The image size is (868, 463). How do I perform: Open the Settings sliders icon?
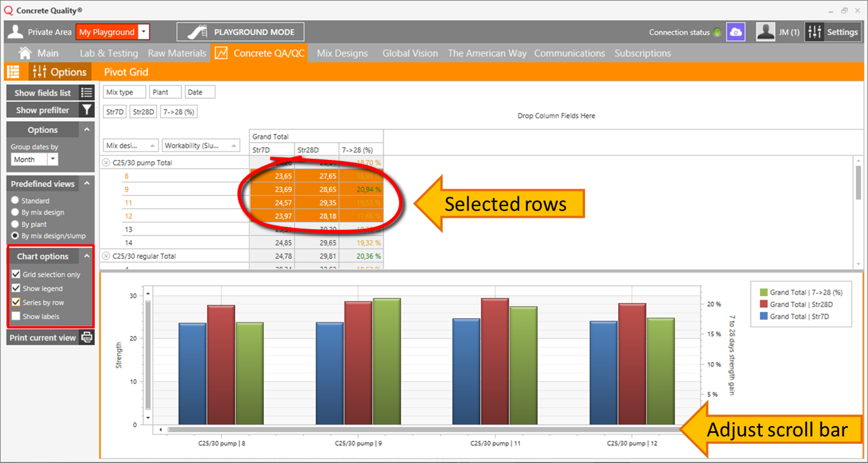tap(814, 32)
